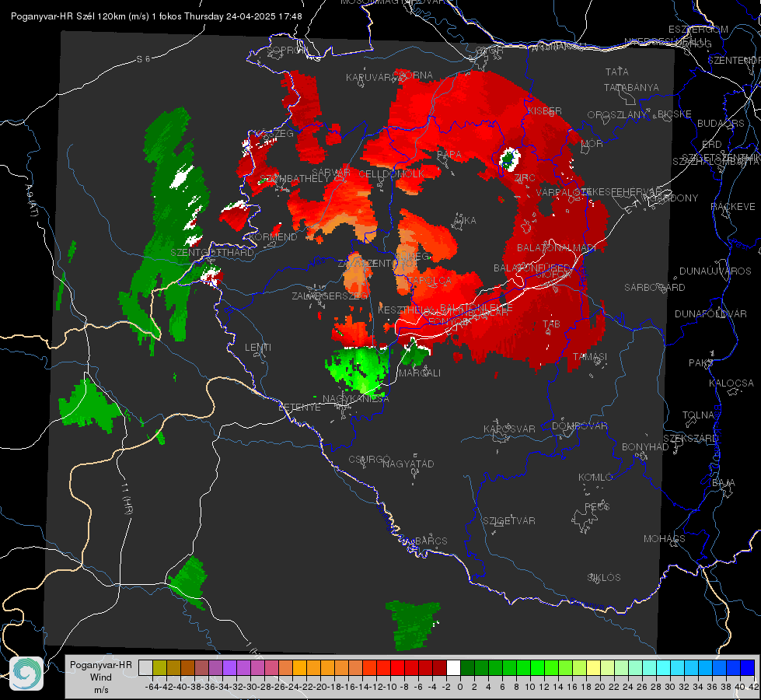The image size is (761, 700).
Task: Click the CSURGO city label
Action: [x=369, y=459]
